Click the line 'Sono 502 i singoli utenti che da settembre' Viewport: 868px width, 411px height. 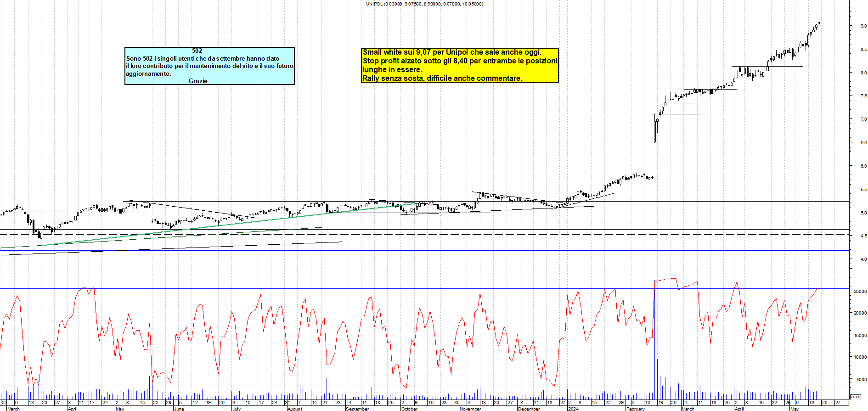pyautogui.click(x=203, y=58)
